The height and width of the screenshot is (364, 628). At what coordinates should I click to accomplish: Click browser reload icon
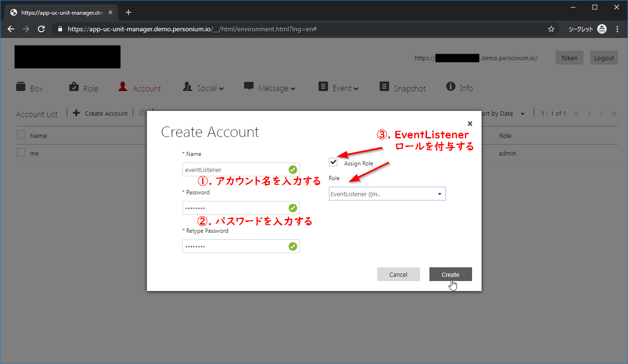(x=41, y=29)
